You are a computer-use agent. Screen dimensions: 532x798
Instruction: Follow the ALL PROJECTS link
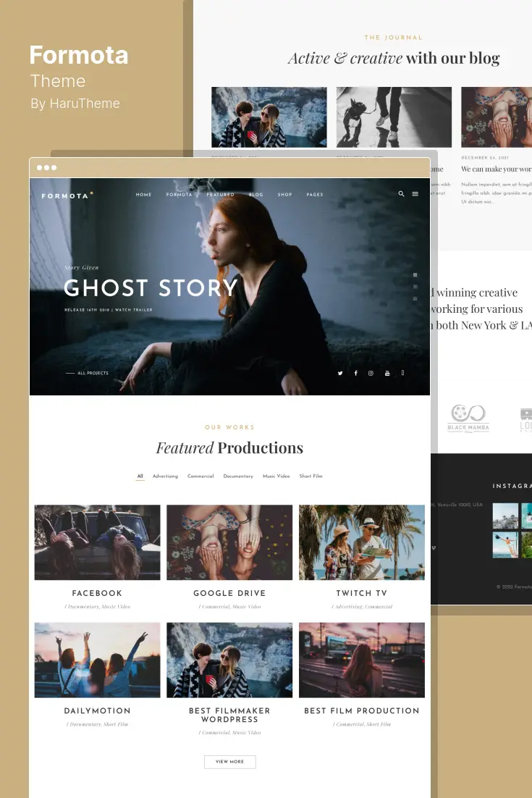87,373
